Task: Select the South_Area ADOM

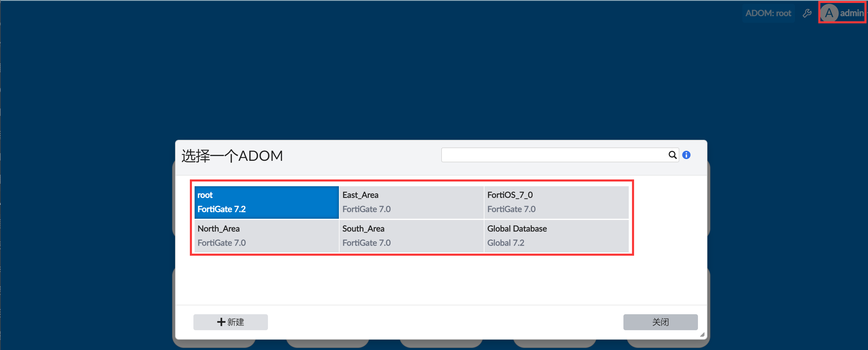Action: click(x=411, y=236)
